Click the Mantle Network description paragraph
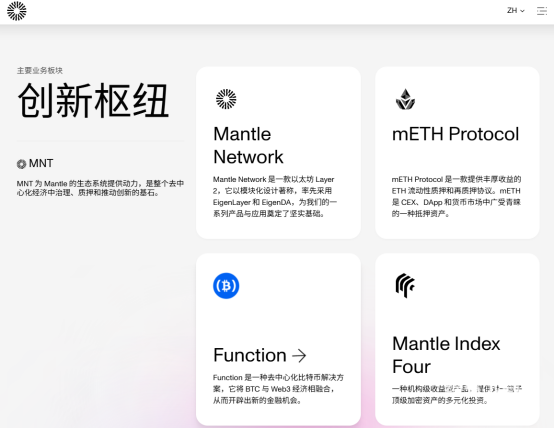Screen dimensions: 554x429 (x=275, y=196)
